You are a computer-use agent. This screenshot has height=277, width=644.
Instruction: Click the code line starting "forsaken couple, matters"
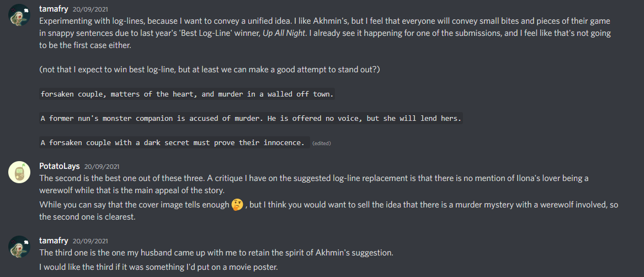(x=187, y=94)
